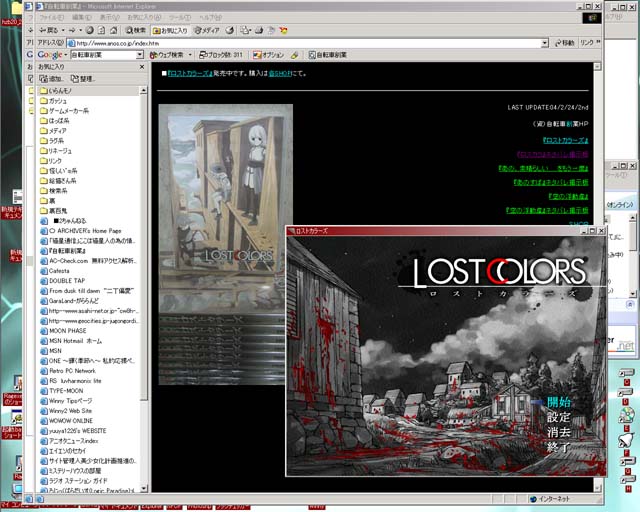
Task: Click the History icon in toolbar
Action: click(230, 30)
